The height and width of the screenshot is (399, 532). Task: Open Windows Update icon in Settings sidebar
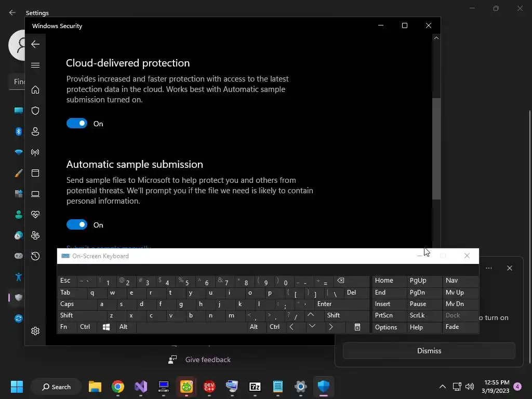click(19, 318)
